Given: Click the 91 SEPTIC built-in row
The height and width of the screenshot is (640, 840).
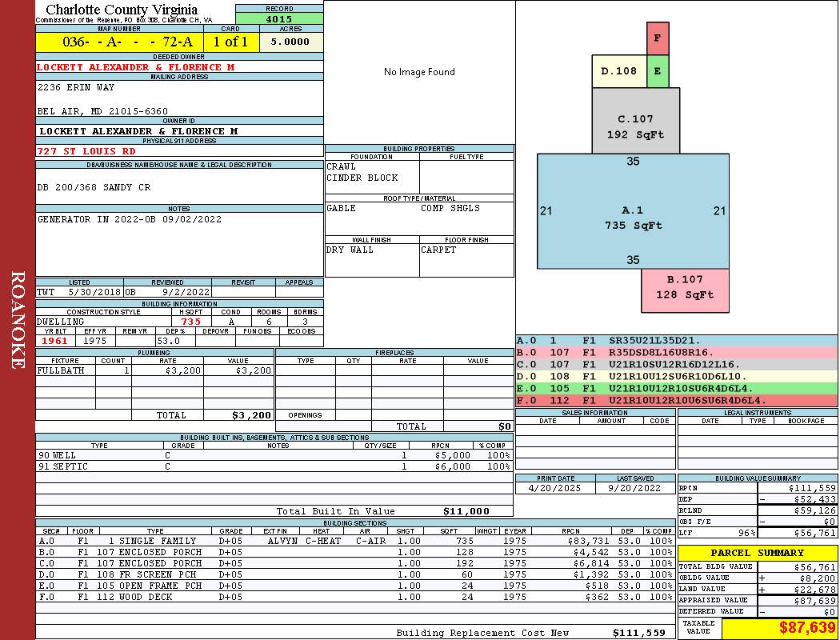Looking at the screenshot, I should 274,466.
